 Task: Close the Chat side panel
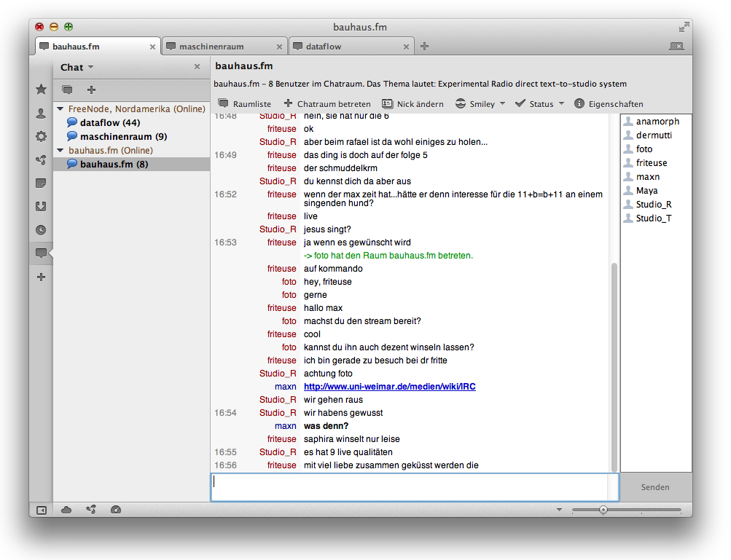click(x=198, y=66)
